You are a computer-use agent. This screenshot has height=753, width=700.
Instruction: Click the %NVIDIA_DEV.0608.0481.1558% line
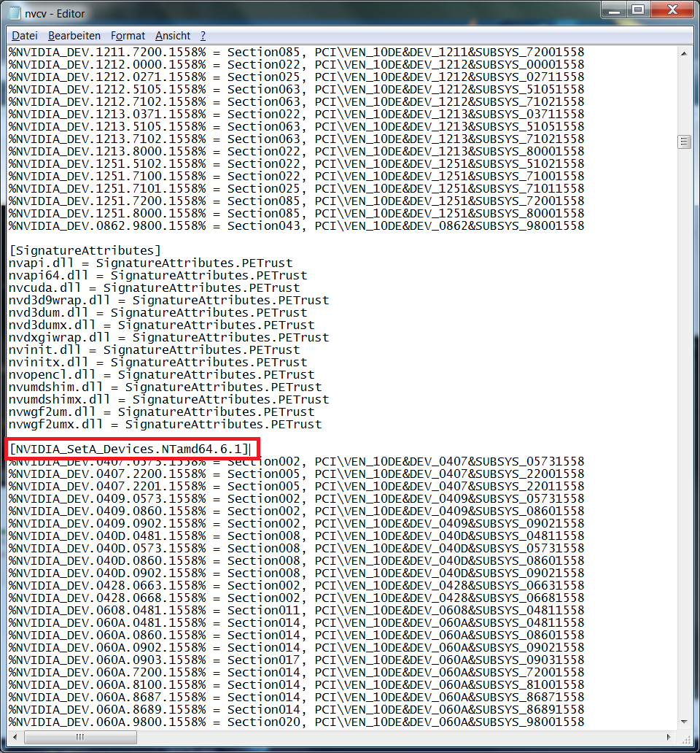297,611
